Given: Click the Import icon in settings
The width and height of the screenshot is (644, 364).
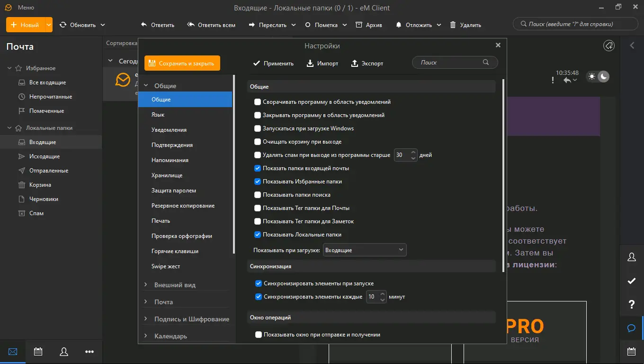Looking at the screenshot, I should (x=310, y=63).
